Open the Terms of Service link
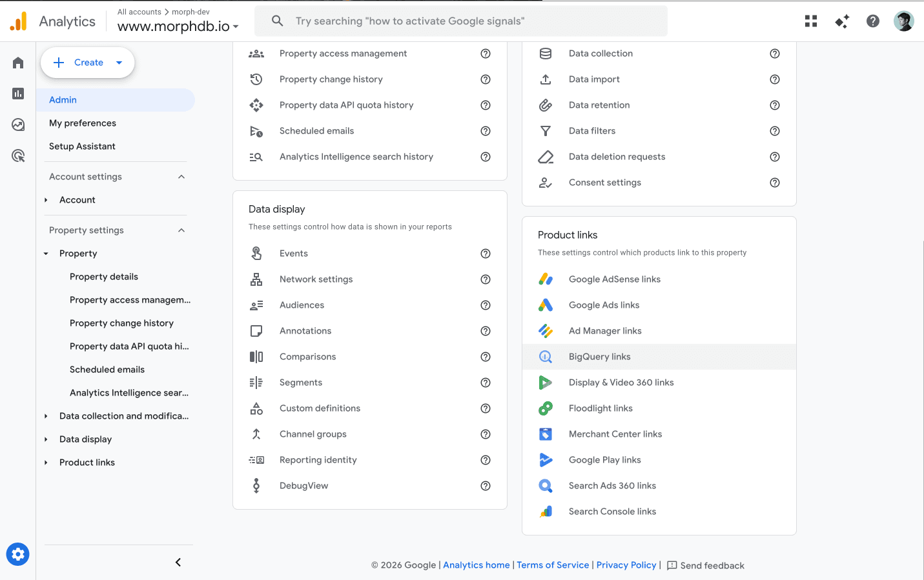This screenshot has width=924, height=580. pos(553,565)
